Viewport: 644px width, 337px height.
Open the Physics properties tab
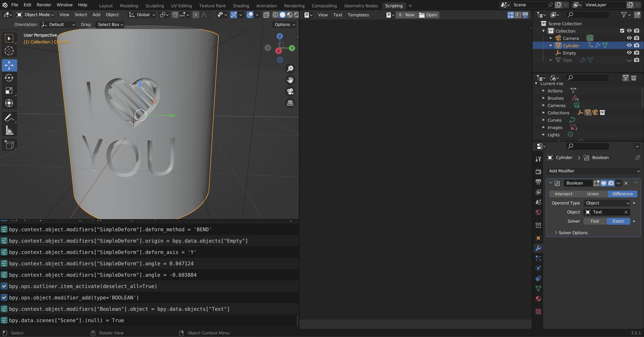click(x=538, y=268)
